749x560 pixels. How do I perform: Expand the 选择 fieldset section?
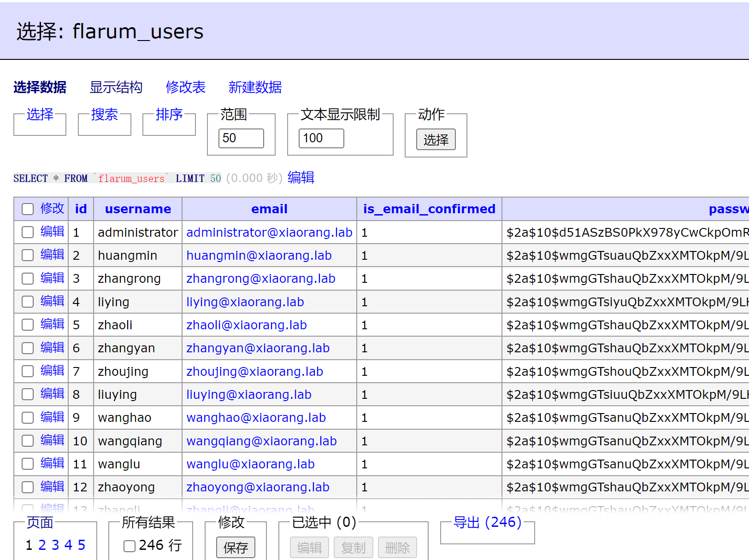40,114
